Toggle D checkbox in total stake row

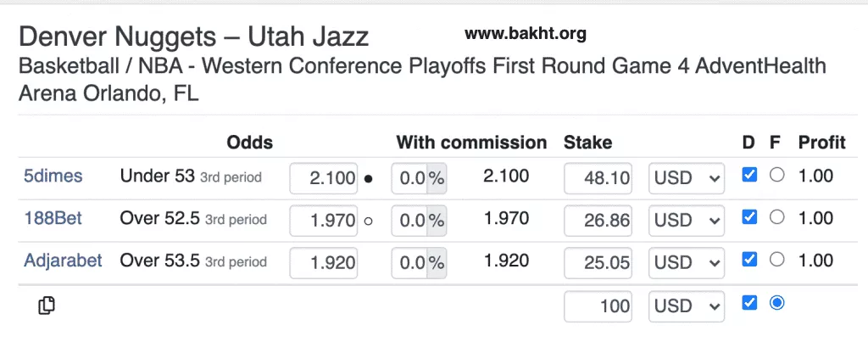[748, 302]
